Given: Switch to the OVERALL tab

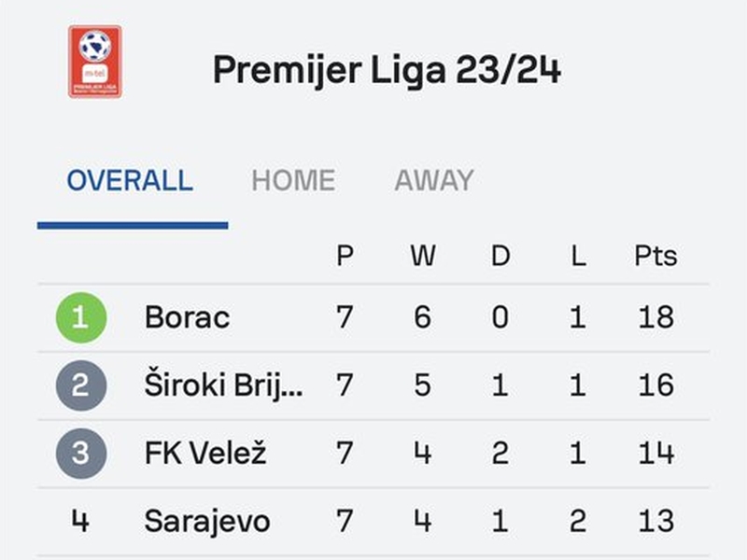Looking at the screenshot, I should 130,180.
